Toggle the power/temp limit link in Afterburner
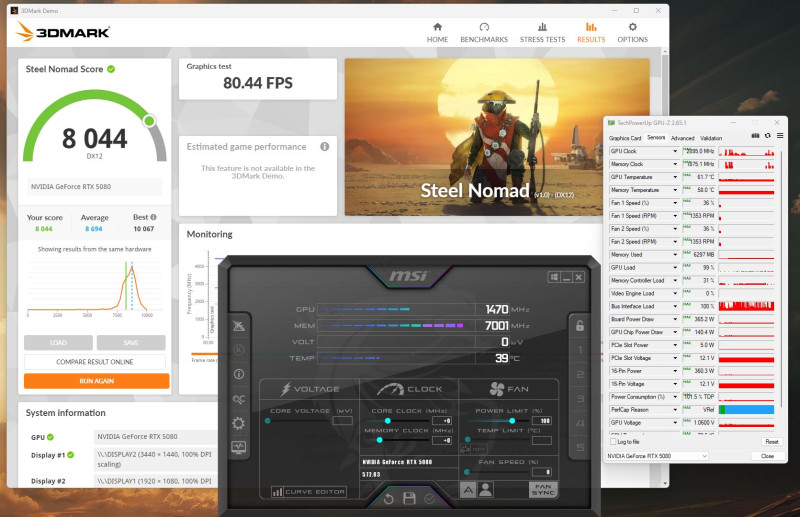800x517 pixels. coord(465,449)
